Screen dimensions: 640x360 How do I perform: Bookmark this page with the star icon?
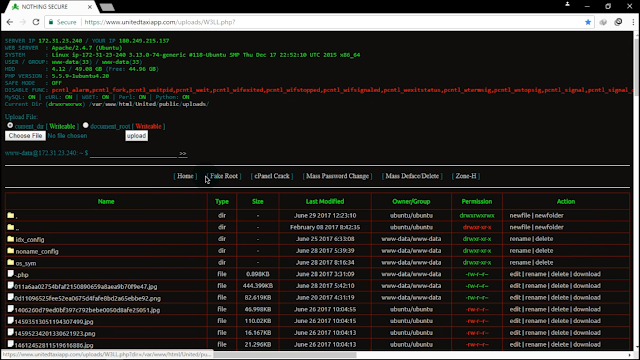click(x=588, y=22)
